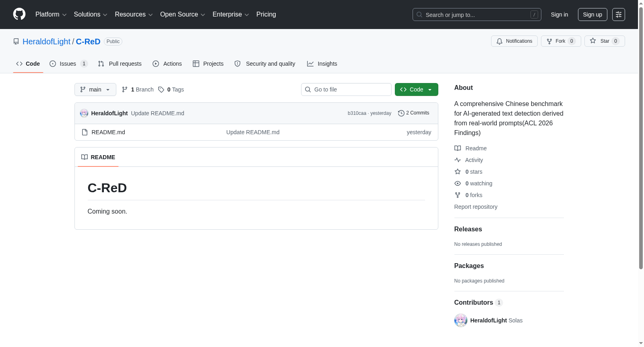Click the 'No releases published' text
Viewport: 644px width, 347px height.
(478, 244)
